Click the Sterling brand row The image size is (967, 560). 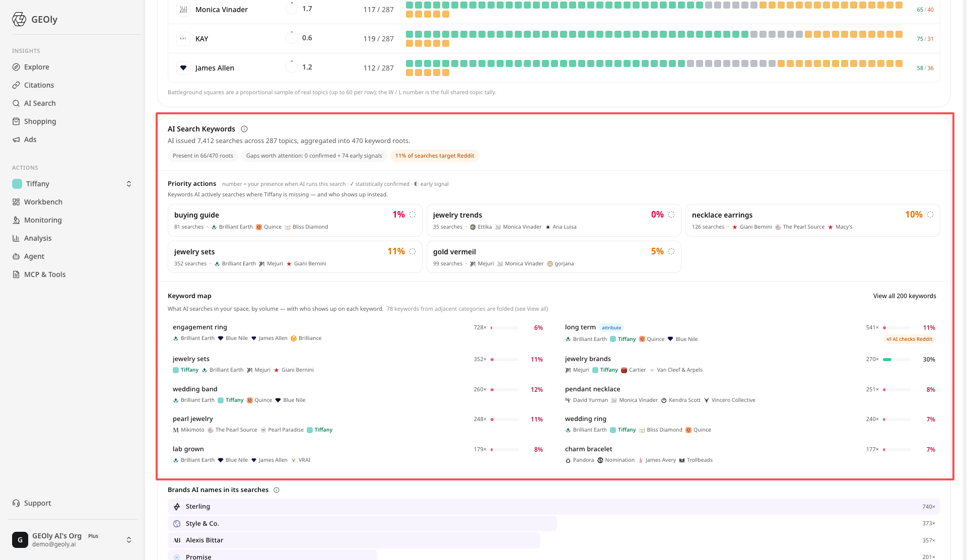pyautogui.click(x=554, y=507)
